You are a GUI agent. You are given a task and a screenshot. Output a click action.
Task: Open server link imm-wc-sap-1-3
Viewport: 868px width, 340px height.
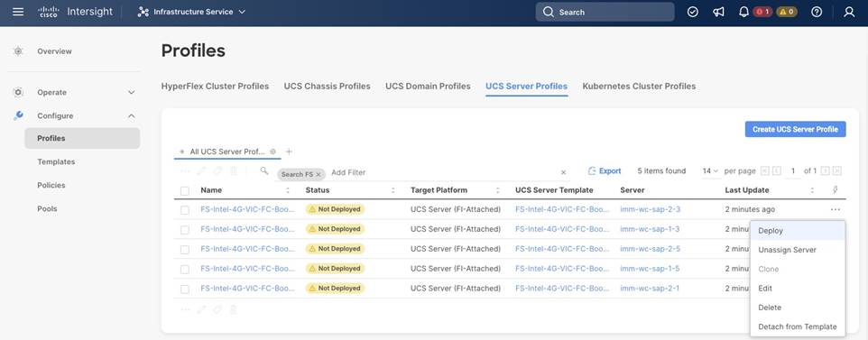[x=650, y=229]
